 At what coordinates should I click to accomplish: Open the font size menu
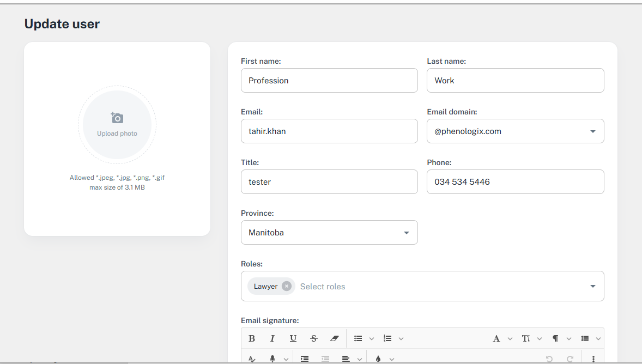point(526,338)
